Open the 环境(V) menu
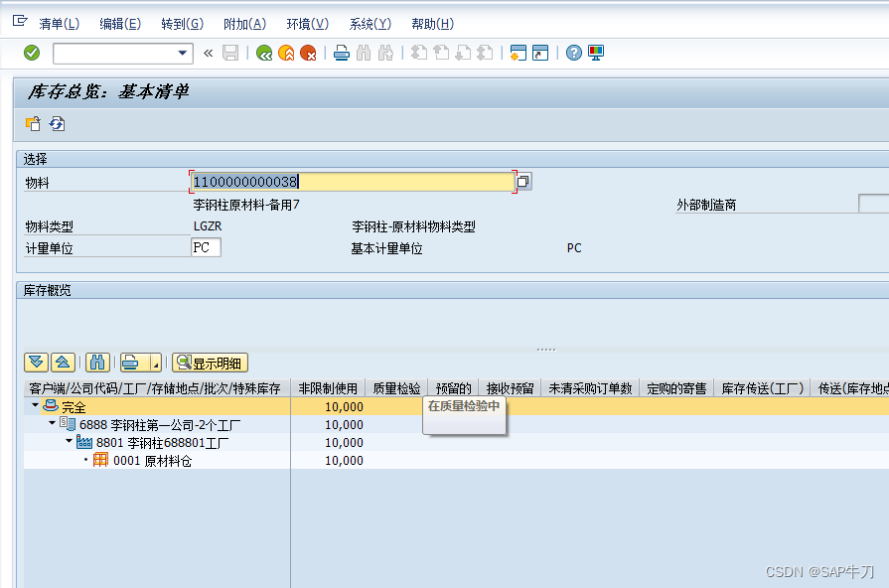 [307, 24]
